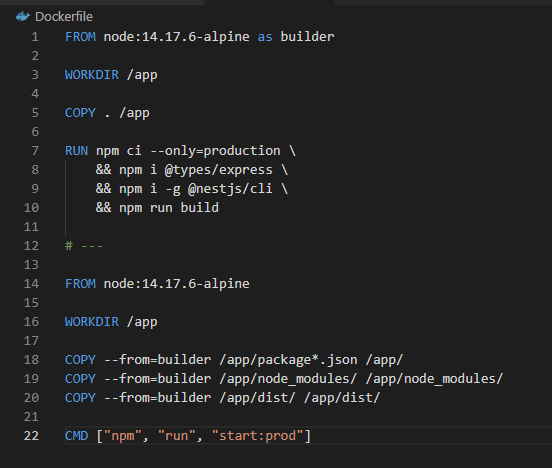552x468 pixels.
Task: Click '&& npm run build' line
Action: [157, 208]
